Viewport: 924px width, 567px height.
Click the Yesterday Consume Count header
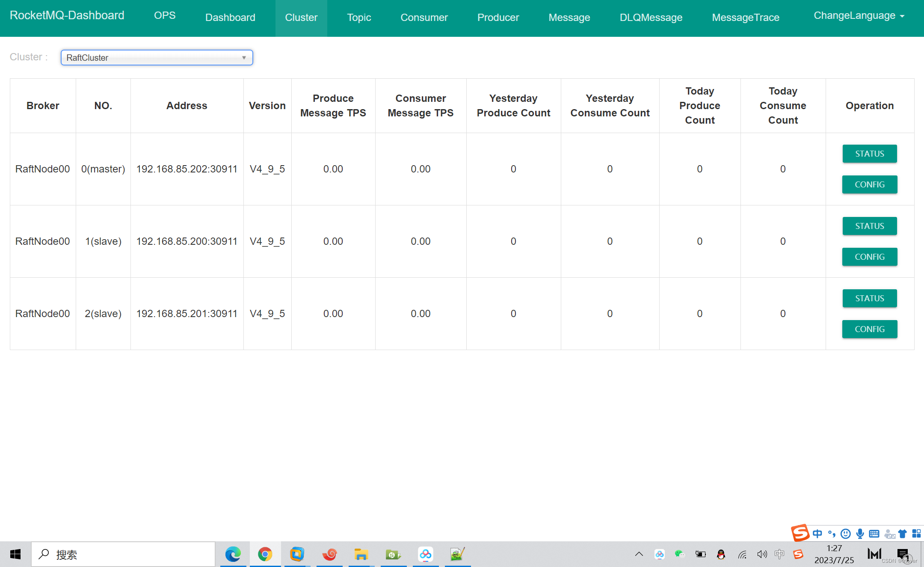coord(610,106)
